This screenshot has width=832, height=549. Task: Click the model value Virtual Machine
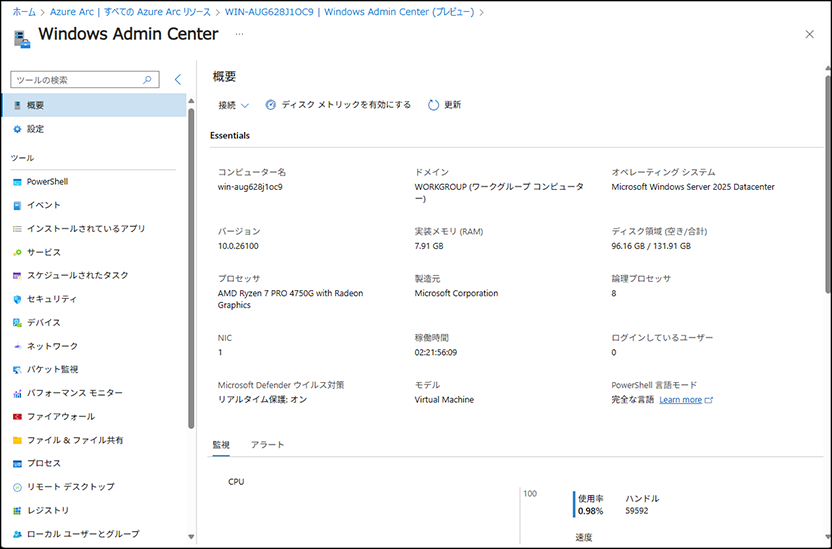pyautogui.click(x=444, y=400)
